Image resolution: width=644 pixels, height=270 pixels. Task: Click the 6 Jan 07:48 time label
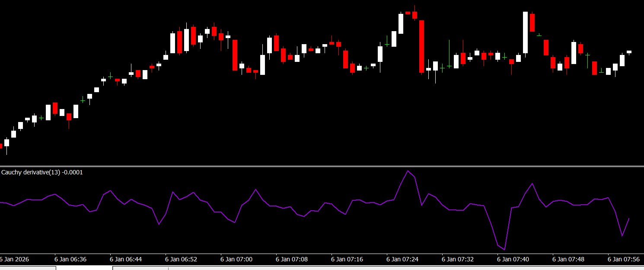click(x=568, y=259)
